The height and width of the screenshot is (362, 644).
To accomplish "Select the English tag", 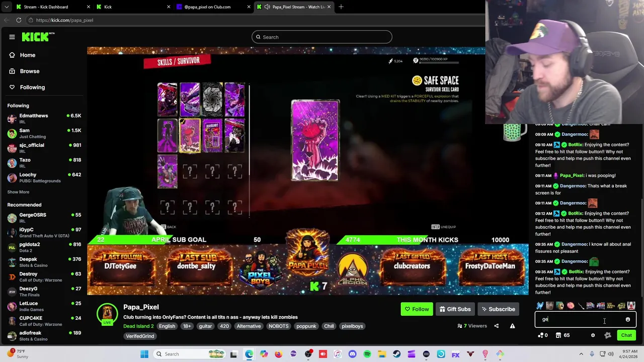I will (x=167, y=326).
